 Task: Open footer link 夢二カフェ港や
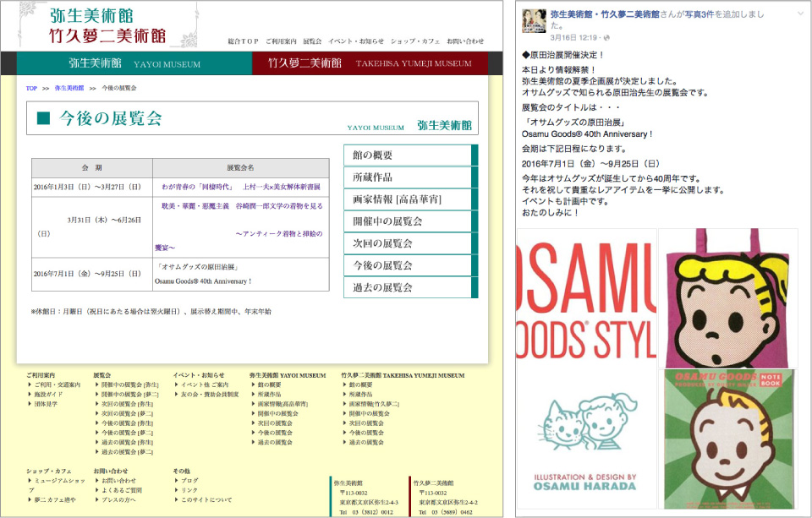tap(55, 500)
